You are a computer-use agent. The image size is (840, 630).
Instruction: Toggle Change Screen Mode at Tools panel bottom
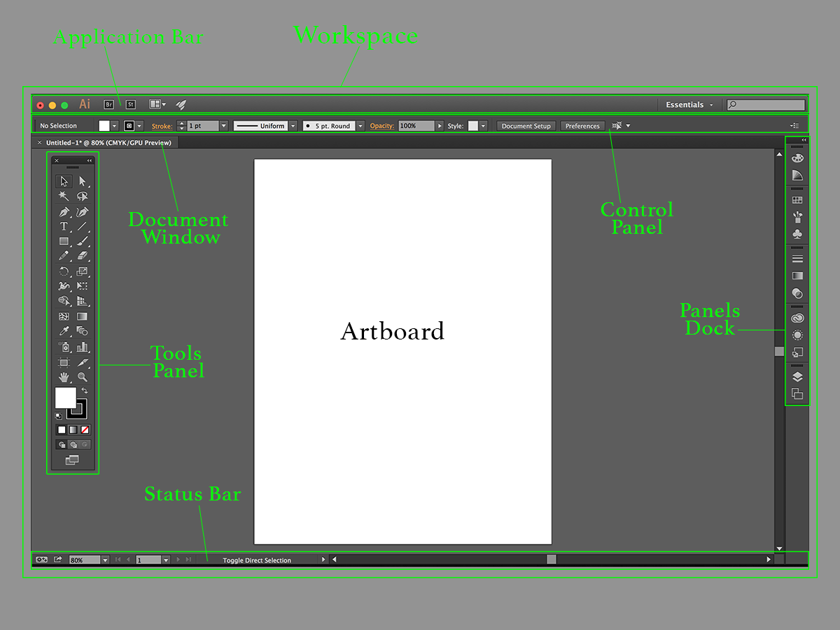click(x=73, y=460)
